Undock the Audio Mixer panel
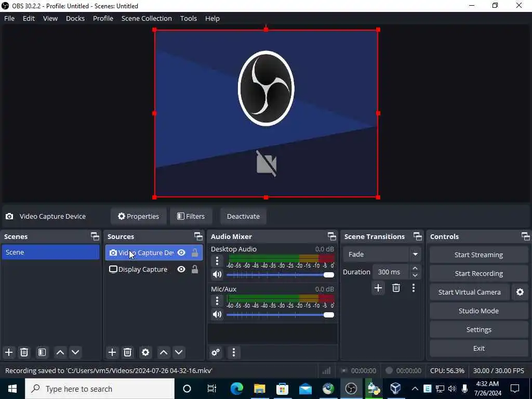 pyautogui.click(x=332, y=236)
